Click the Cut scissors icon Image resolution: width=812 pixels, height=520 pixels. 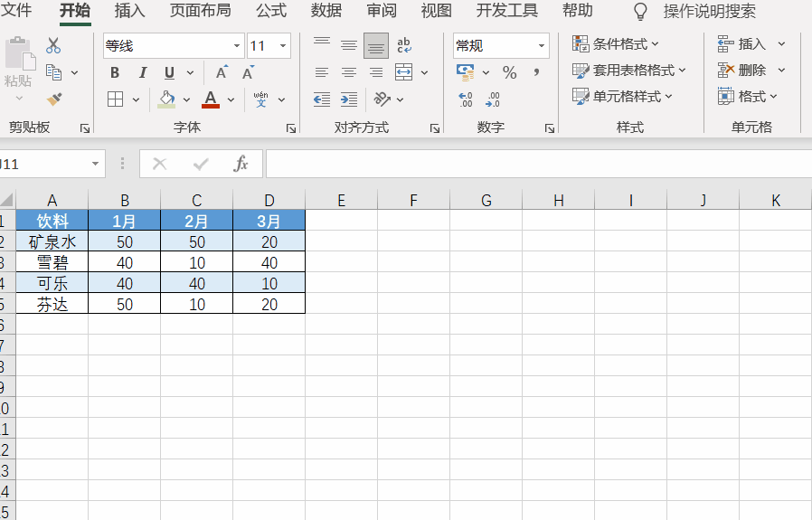click(53, 45)
